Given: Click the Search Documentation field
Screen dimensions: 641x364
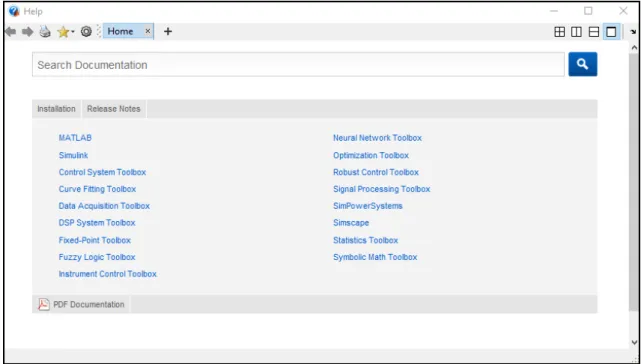Looking at the screenshot, I should coord(298,65).
